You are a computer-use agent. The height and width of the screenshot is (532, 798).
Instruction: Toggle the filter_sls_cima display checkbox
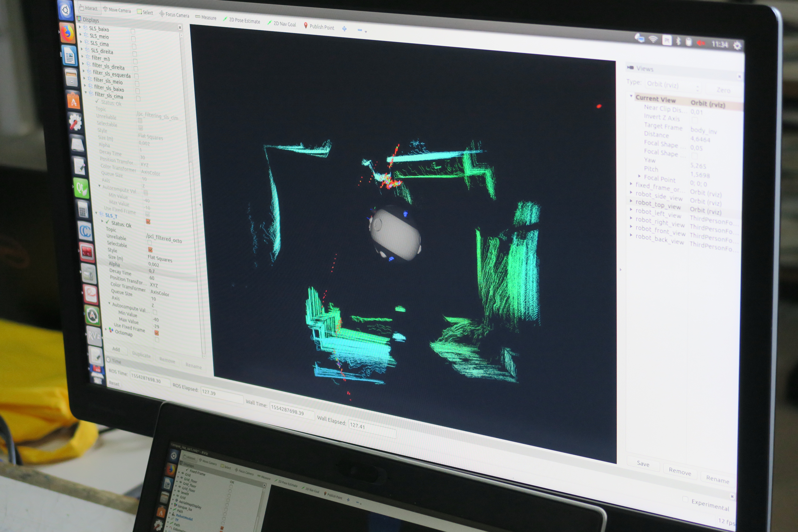[x=138, y=98]
